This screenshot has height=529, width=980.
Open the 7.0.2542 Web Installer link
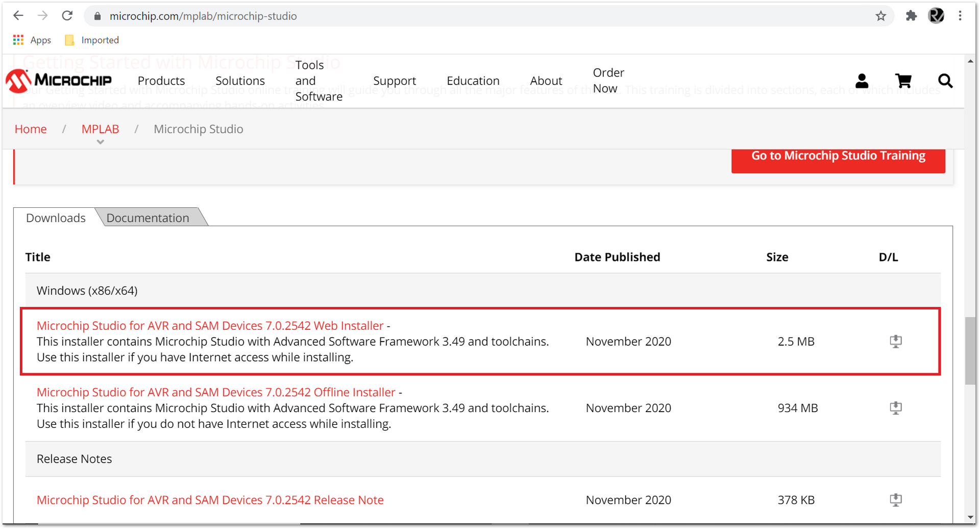coord(210,326)
